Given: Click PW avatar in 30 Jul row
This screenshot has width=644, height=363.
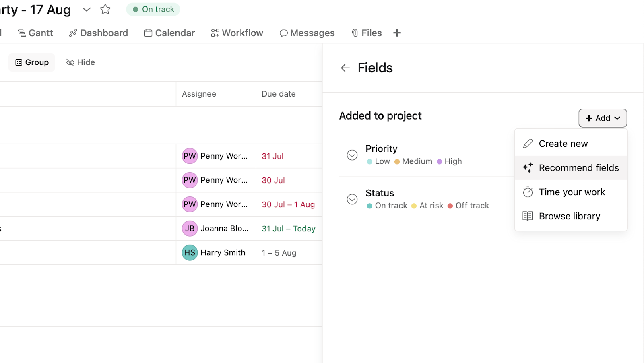Looking at the screenshot, I should [x=190, y=180].
